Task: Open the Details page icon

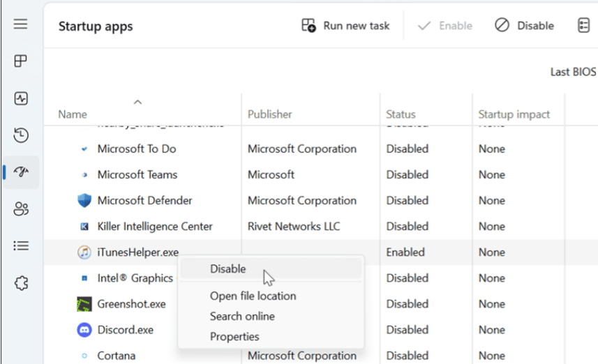Action: [21, 245]
